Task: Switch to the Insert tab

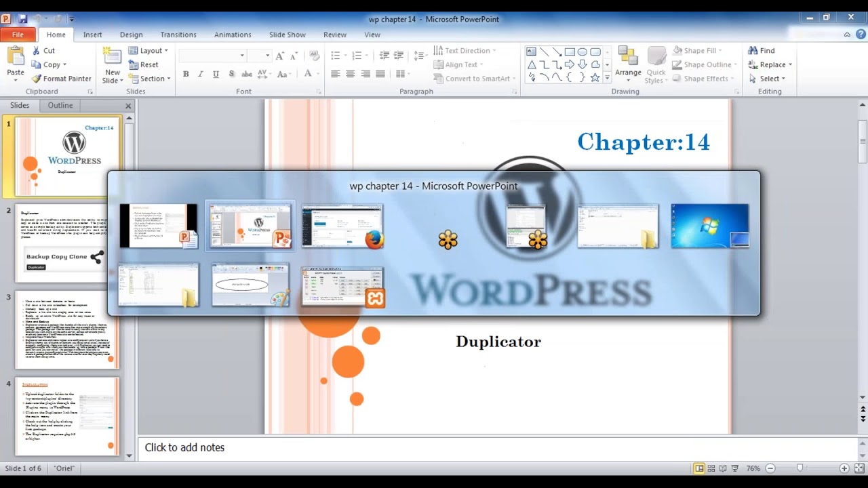Action: (93, 35)
